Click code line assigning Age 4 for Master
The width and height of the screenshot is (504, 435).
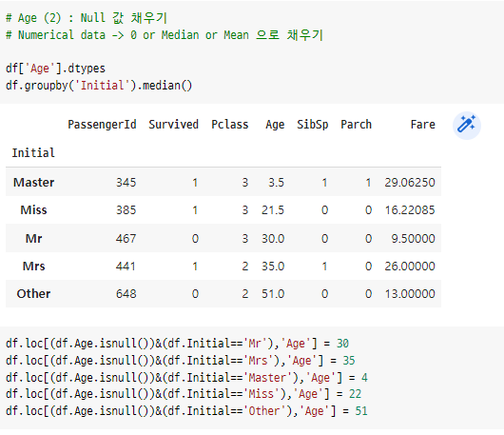[186, 378]
